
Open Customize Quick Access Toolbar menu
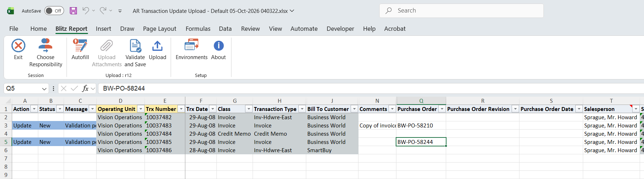pos(120,11)
